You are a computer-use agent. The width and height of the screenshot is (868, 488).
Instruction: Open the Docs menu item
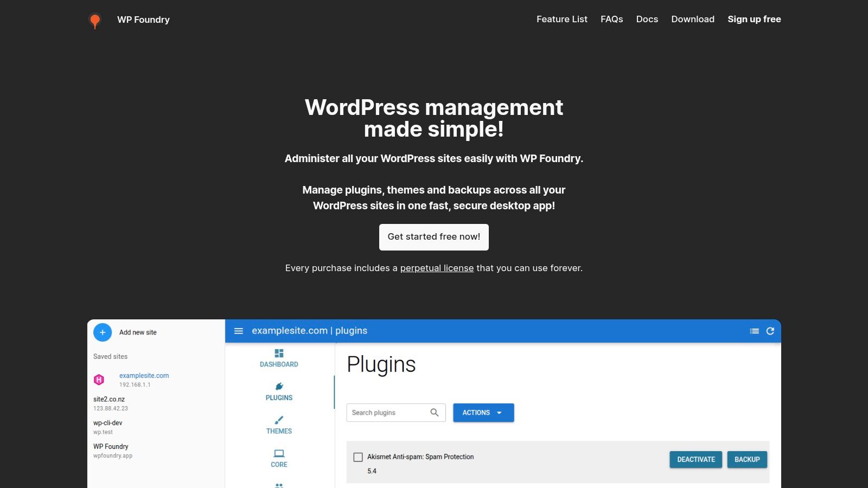coord(647,19)
